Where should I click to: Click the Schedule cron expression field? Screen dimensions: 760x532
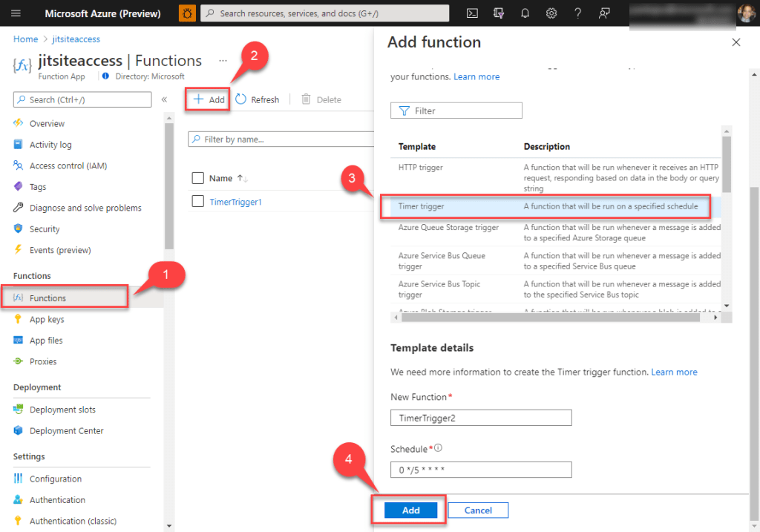[481, 470]
